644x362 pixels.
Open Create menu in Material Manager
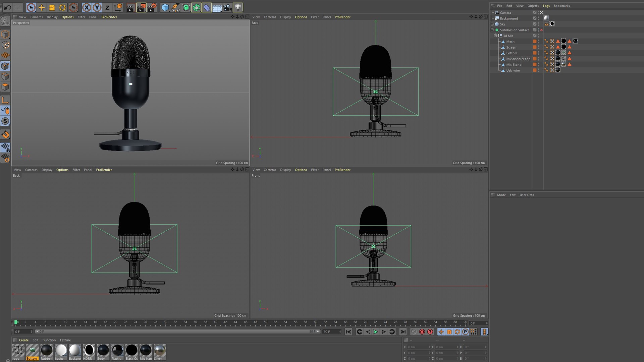24,340
